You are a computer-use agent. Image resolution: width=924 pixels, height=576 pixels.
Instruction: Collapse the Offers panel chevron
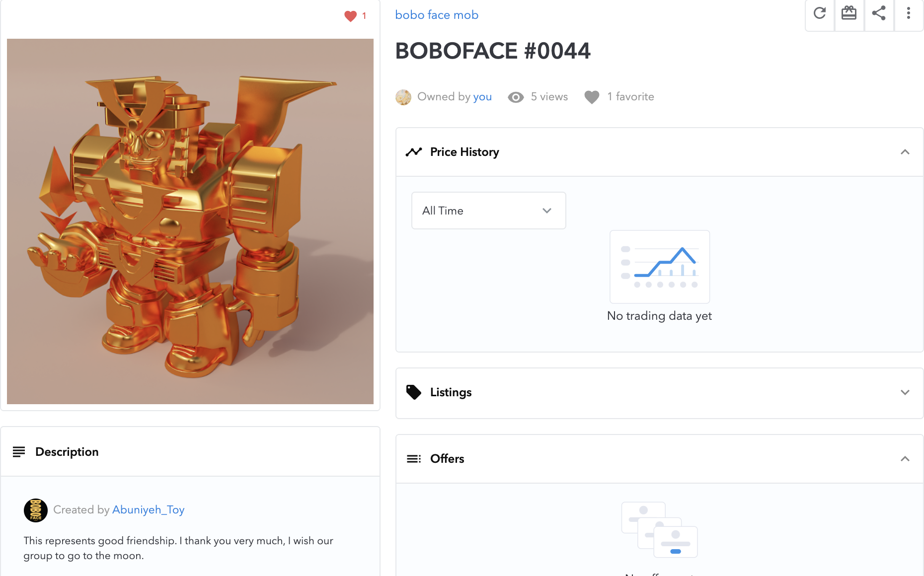[905, 459]
